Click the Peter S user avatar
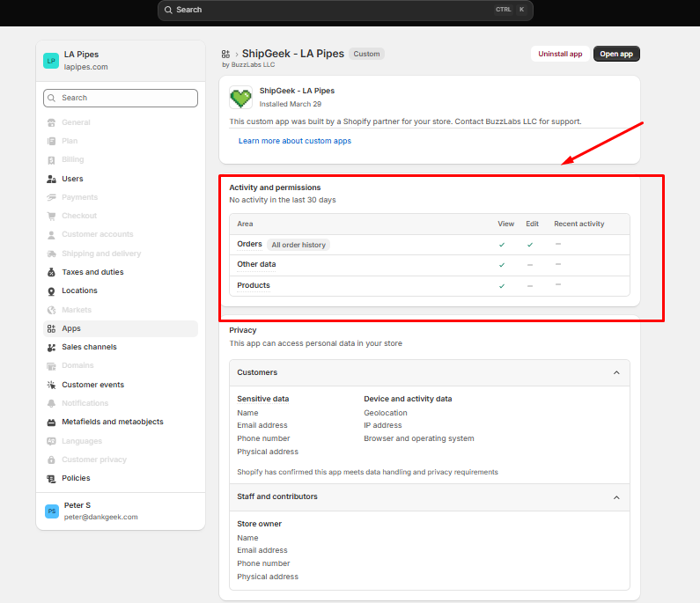 click(x=52, y=511)
